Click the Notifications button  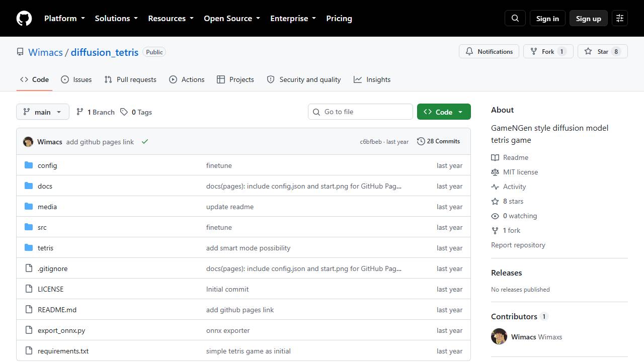click(x=489, y=51)
